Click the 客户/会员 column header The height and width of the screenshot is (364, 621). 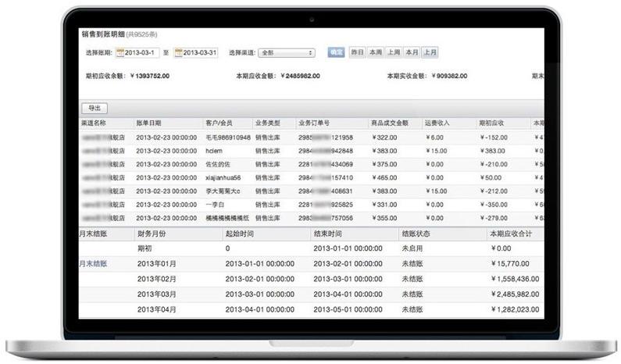[x=219, y=123]
